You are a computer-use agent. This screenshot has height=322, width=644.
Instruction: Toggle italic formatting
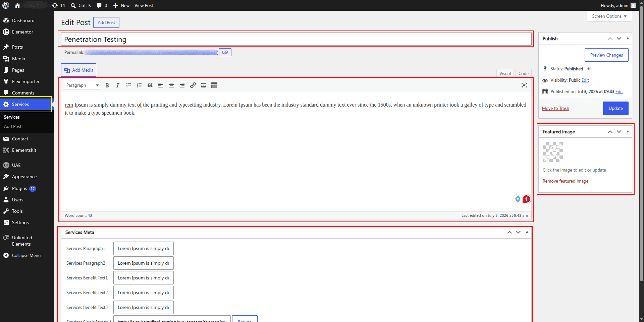click(118, 85)
